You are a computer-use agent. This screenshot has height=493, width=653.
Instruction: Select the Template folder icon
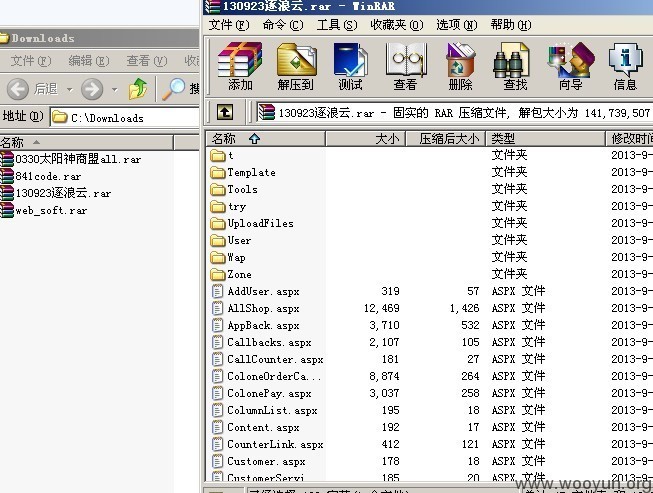coord(218,172)
